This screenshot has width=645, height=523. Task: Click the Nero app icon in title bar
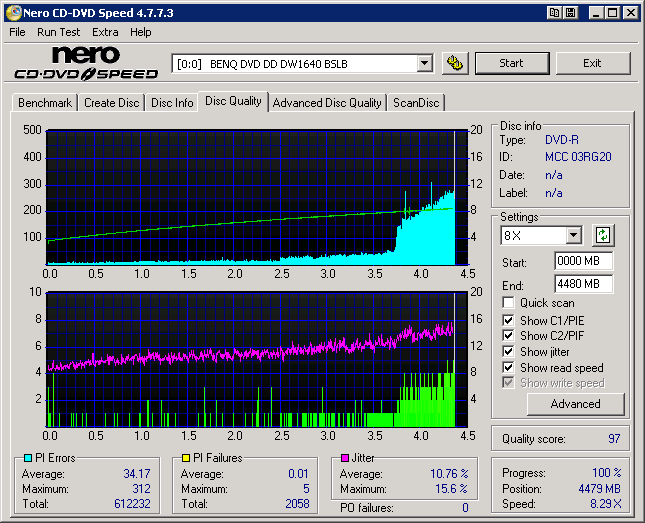pos(12,13)
